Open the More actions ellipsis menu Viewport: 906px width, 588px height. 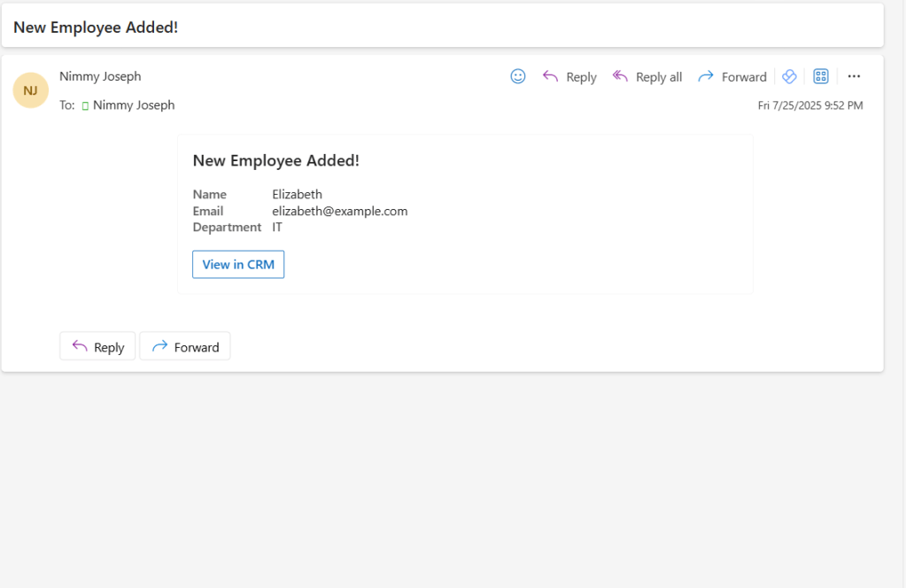pos(854,77)
